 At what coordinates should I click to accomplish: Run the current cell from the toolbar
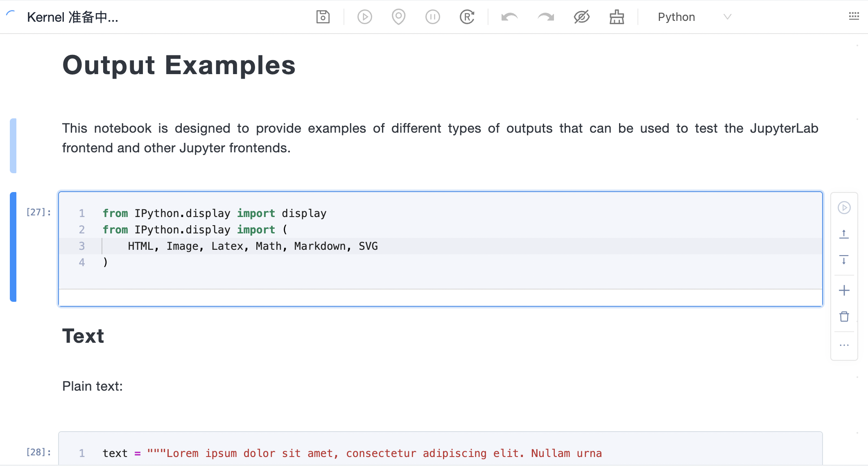tap(364, 17)
